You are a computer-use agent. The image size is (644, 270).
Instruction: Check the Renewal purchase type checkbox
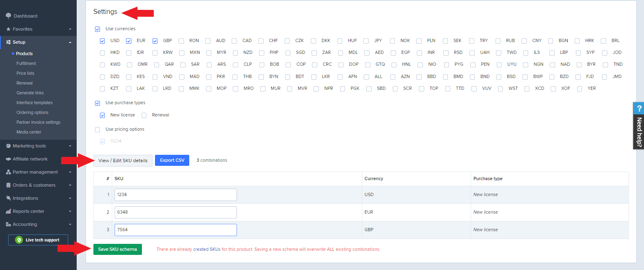pyautogui.click(x=144, y=116)
